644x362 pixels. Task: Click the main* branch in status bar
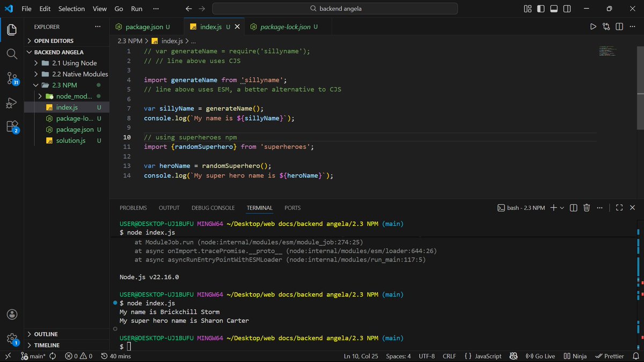[33, 356]
